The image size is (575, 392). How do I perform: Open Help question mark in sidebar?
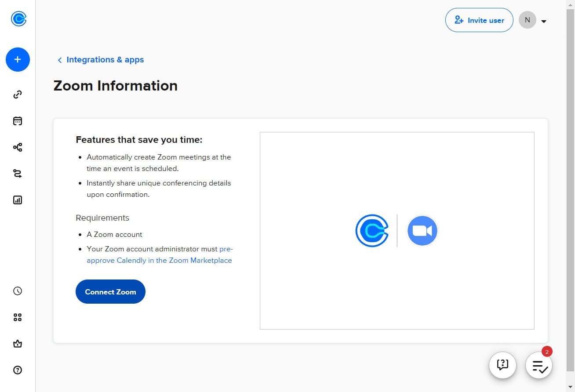[x=18, y=370]
